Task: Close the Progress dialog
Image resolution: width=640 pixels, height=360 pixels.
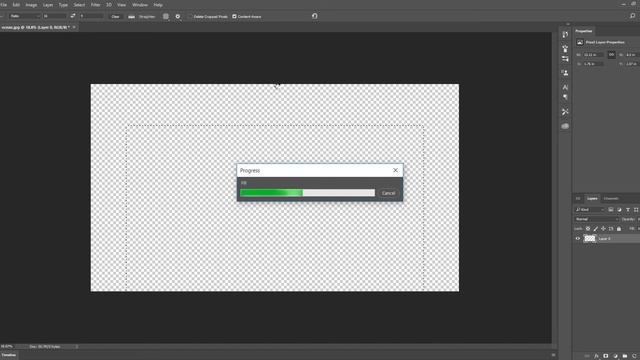Action: click(395, 170)
